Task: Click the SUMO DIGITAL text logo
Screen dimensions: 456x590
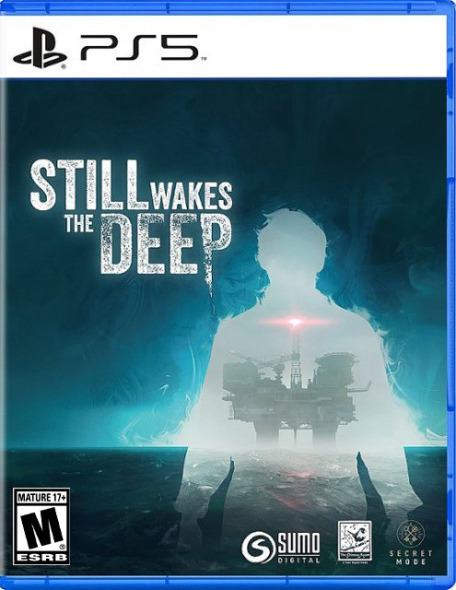Action: tap(298, 547)
